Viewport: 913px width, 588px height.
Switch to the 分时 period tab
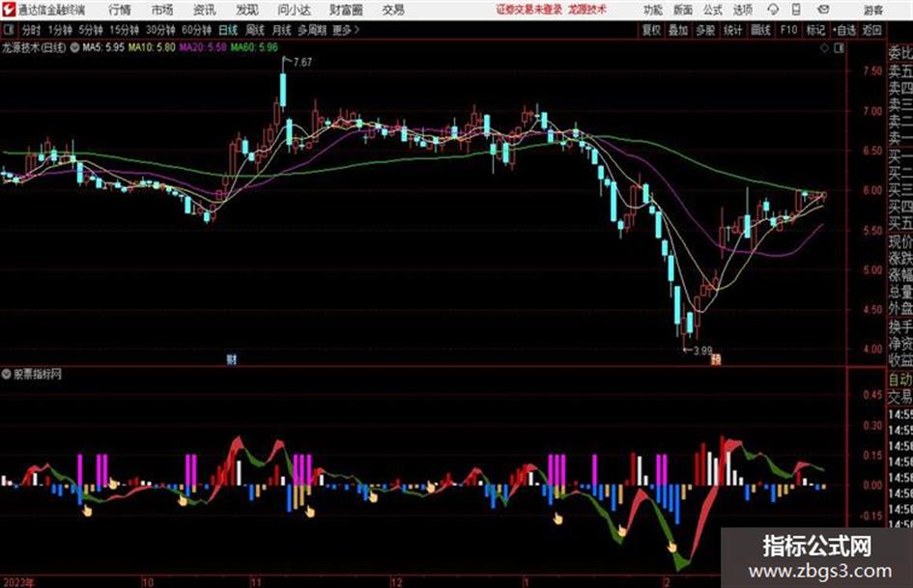[x=31, y=30]
